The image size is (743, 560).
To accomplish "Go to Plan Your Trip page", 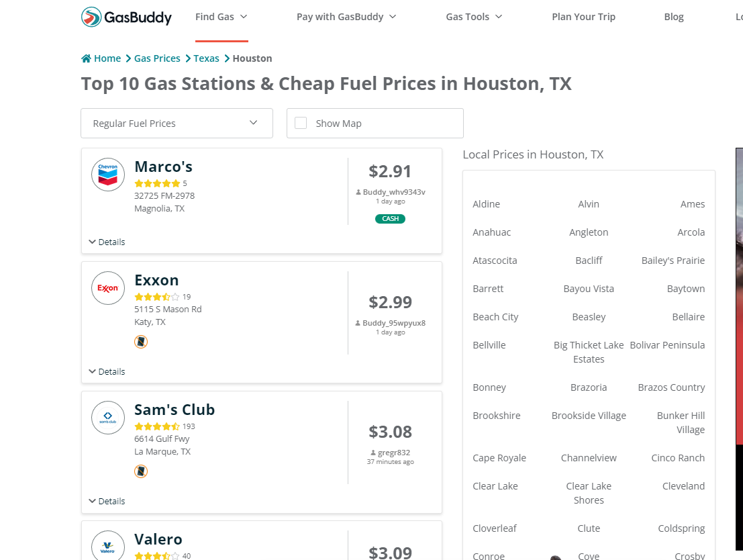I will pos(583,17).
